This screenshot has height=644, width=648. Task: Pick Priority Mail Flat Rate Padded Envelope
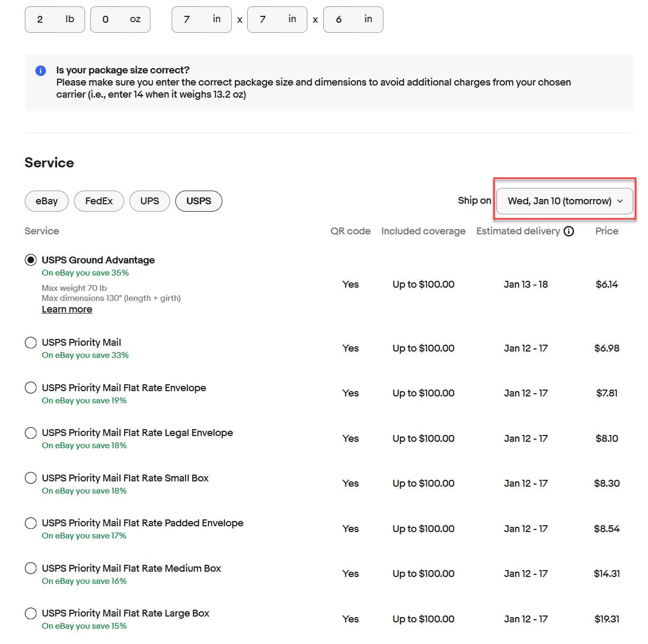click(x=31, y=523)
